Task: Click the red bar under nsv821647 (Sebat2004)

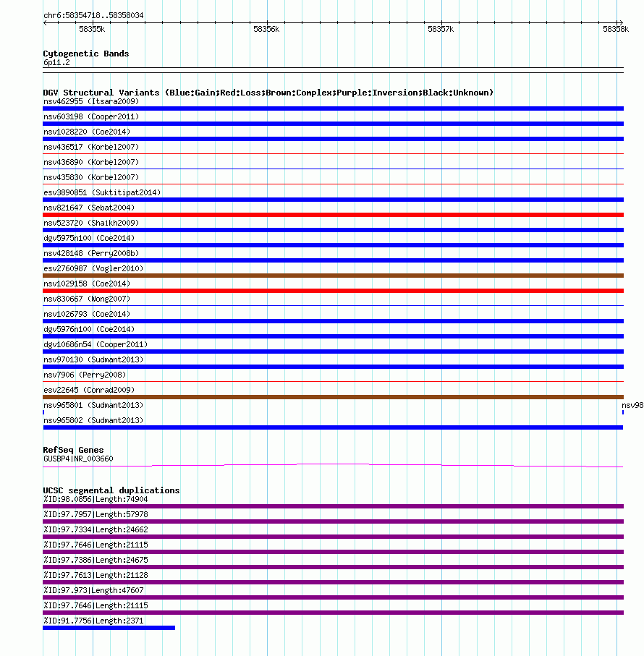Action: [x=333, y=215]
